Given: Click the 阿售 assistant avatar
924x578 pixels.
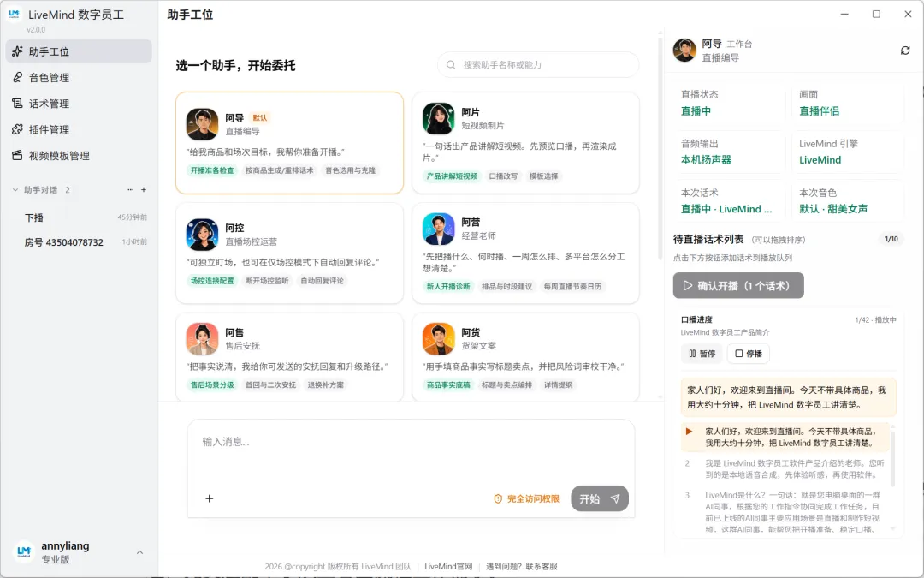Looking at the screenshot, I should pos(202,338).
